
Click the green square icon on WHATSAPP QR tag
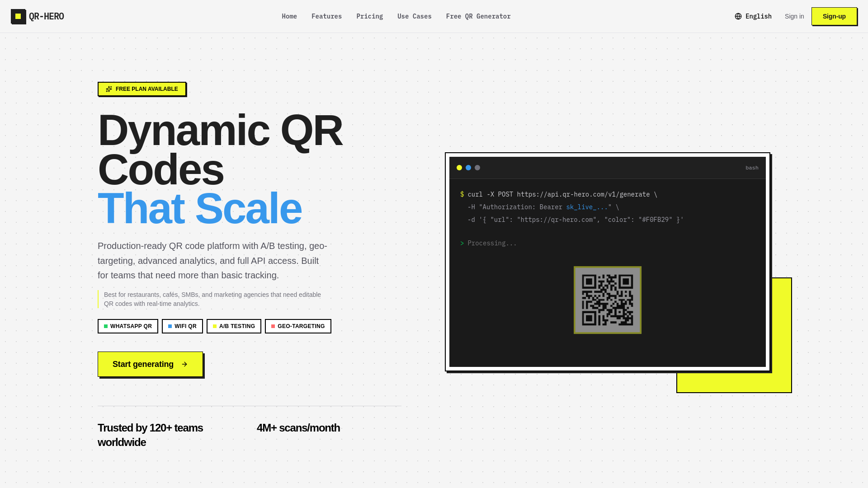coord(105,326)
